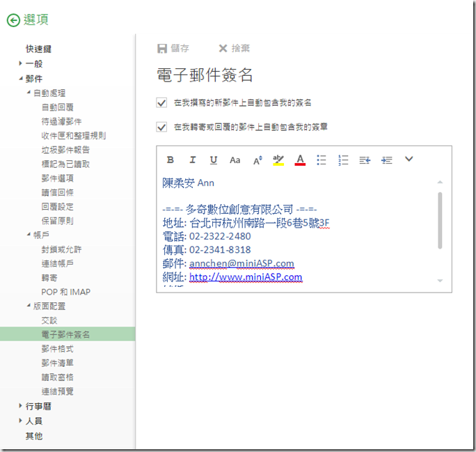Expand the 行事曆 tree section
The image size is (476, 452).
(21, 406)
